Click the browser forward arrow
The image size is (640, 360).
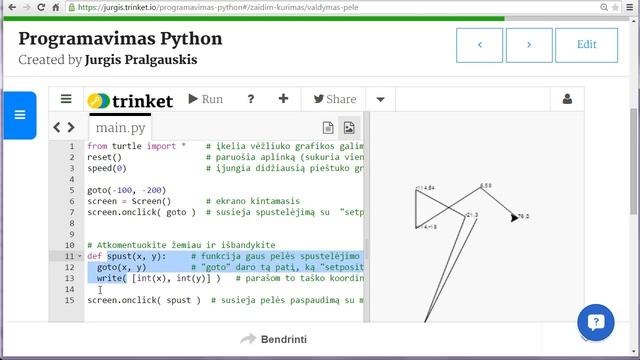27,7
